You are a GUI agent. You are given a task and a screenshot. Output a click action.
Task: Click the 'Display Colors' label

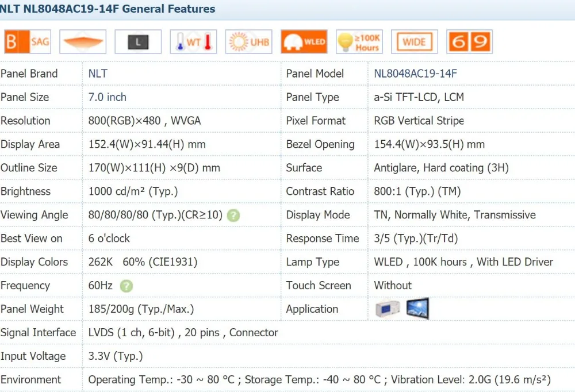(x=34, y=262)
